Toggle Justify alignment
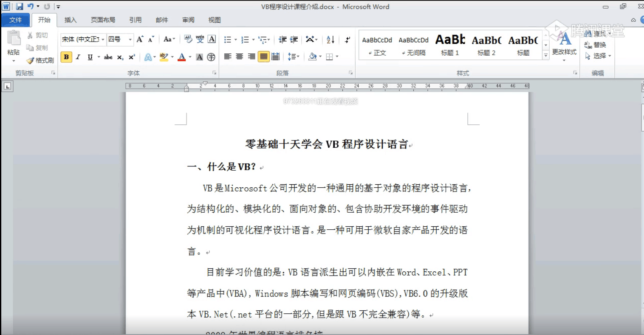 (264, 56)
